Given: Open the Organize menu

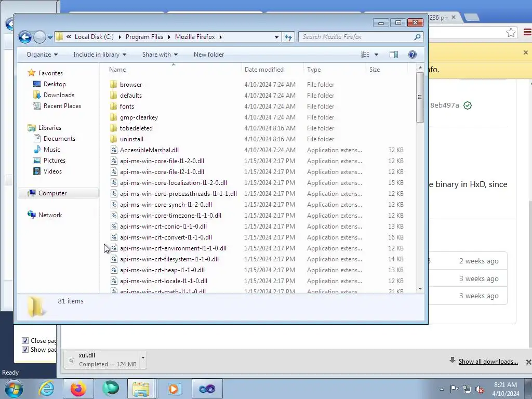Looking at the screenshot, I should [x=42, y=55].
